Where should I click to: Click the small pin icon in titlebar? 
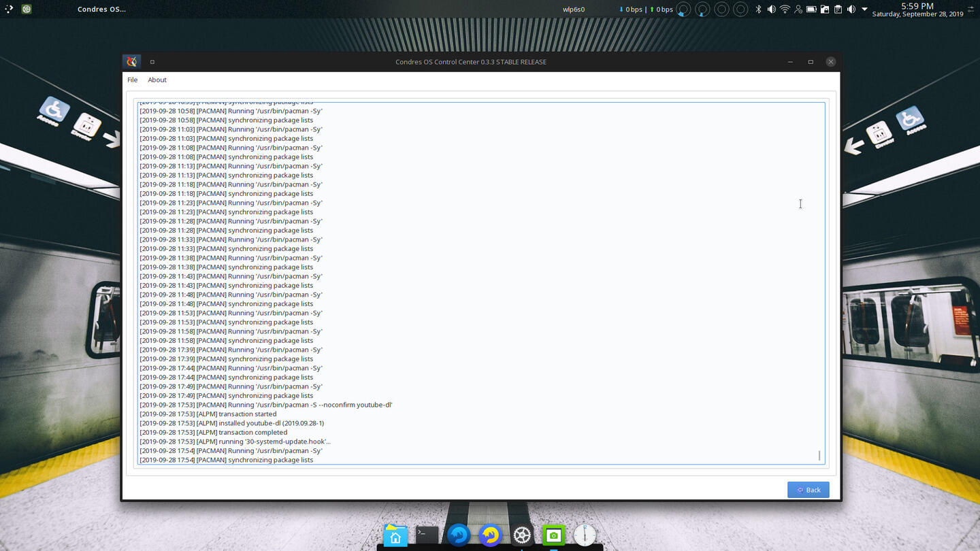(152, 62)
